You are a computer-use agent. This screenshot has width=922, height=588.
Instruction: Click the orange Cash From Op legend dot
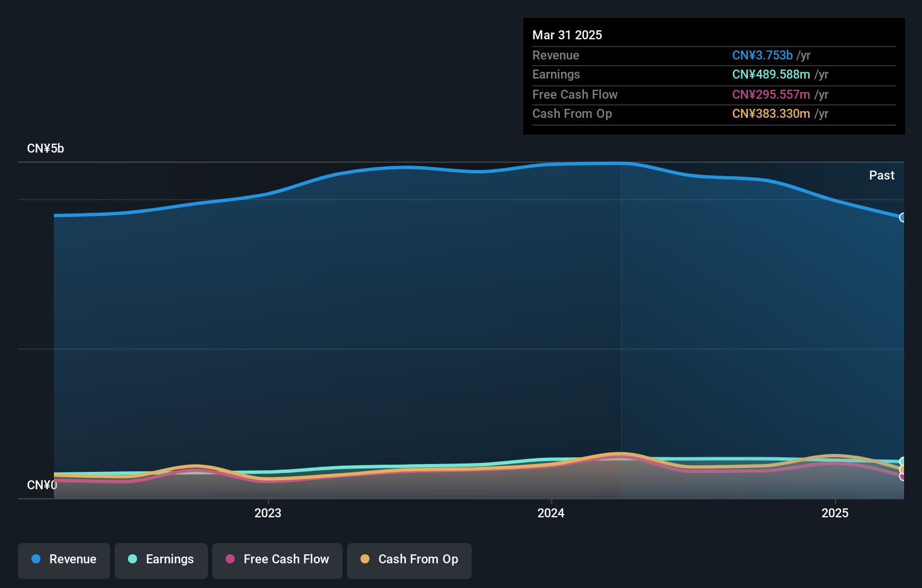pos(365,559)
